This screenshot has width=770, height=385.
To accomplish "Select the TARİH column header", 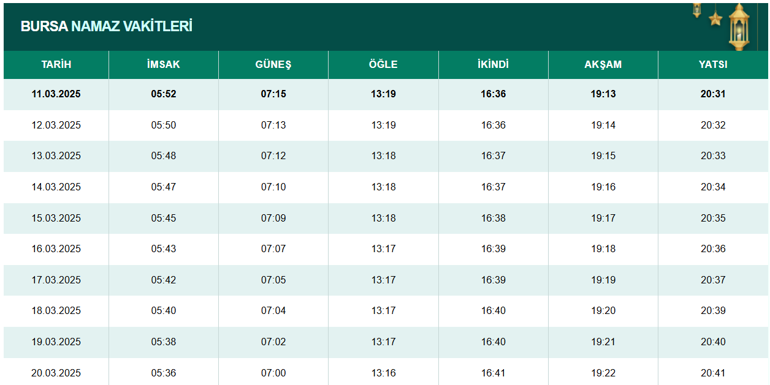I will coord(56,65).
